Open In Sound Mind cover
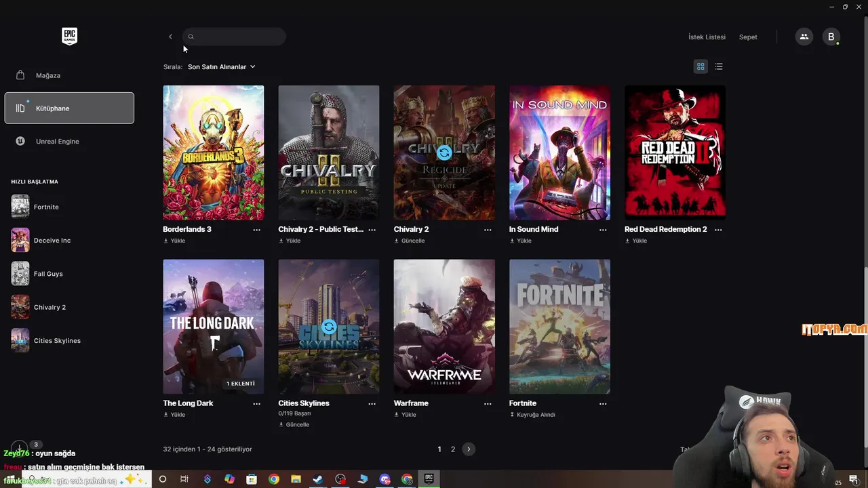Image resolution: width=868 pixels, height=488 pixels. tap(559, 152)
